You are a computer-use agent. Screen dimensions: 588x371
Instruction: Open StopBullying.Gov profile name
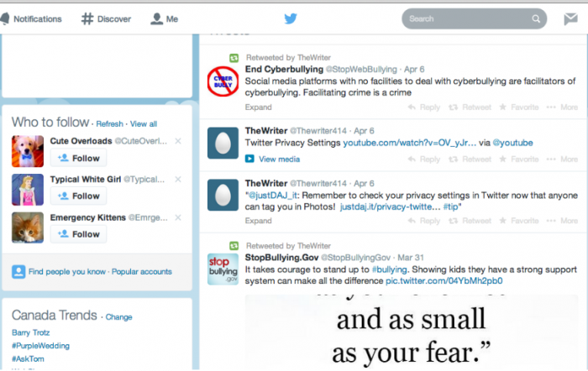[x=282, y=258]
